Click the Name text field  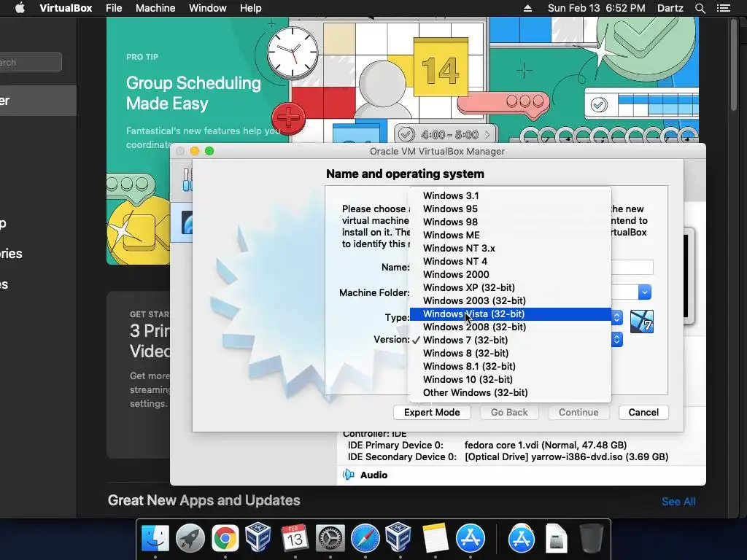tap(632, 267)
